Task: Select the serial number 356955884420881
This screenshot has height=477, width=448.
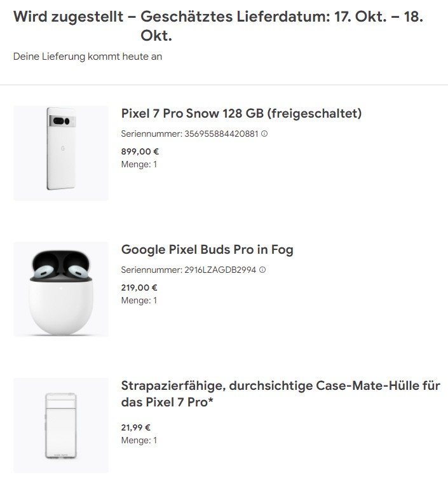Action: (221, 134)
